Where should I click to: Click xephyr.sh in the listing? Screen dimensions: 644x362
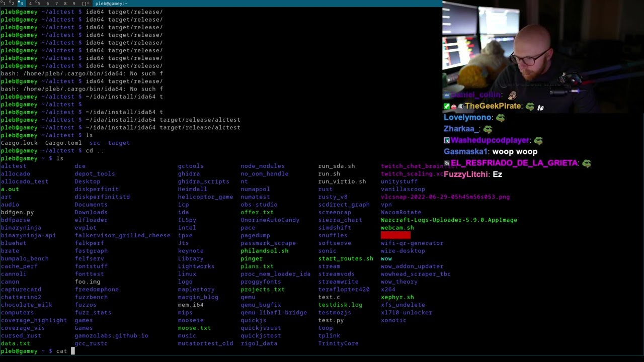point(397,297)
